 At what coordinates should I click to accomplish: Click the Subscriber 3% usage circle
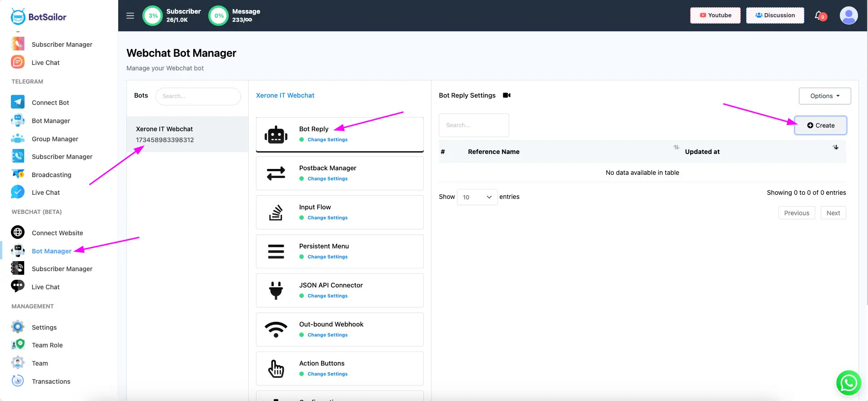coord(153,15)
